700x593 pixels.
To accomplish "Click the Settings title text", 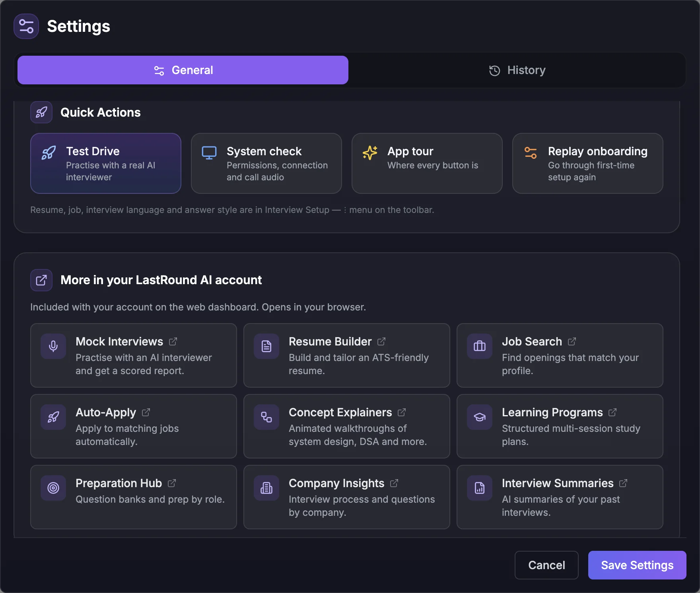I will coord(79,26).
